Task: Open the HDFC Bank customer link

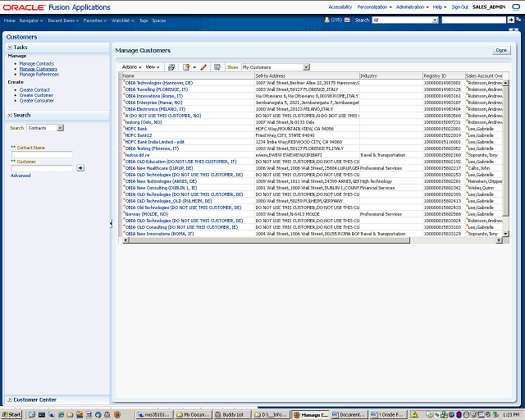Action: [136, 128]
